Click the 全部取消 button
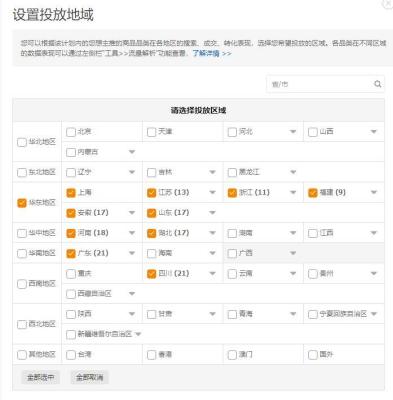 (x=89, y=377)
